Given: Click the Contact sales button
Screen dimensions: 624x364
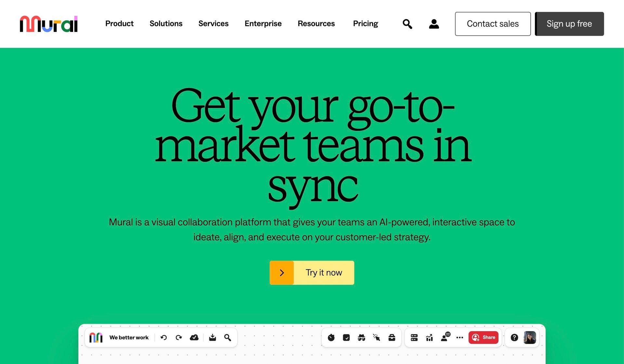Looking at the screenshot, I should pyautogui.click(x=493, y=24).
